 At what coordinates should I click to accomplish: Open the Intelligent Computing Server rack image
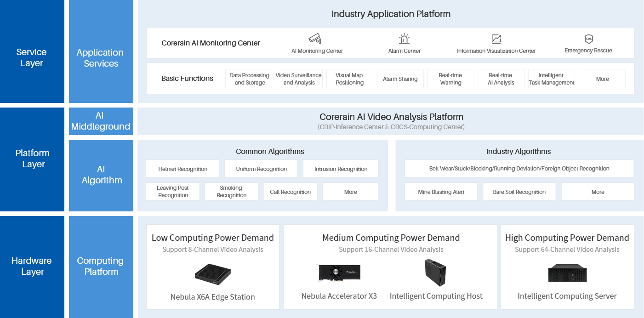(567, 273)
